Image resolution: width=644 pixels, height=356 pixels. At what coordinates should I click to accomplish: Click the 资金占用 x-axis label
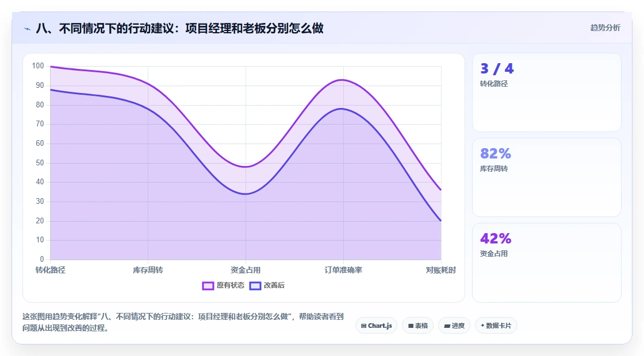click(246, 270)
